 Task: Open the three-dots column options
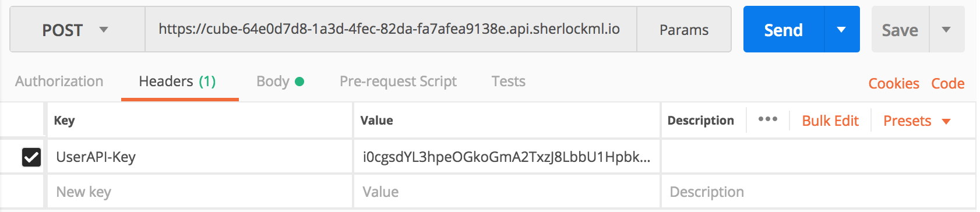(x=768, y=119)
